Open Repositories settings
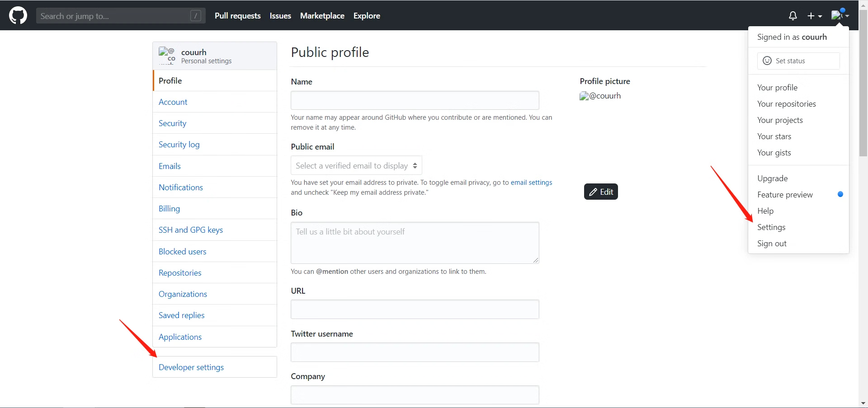The height and width of the screenshot is (408, 868). pos(215,272)
